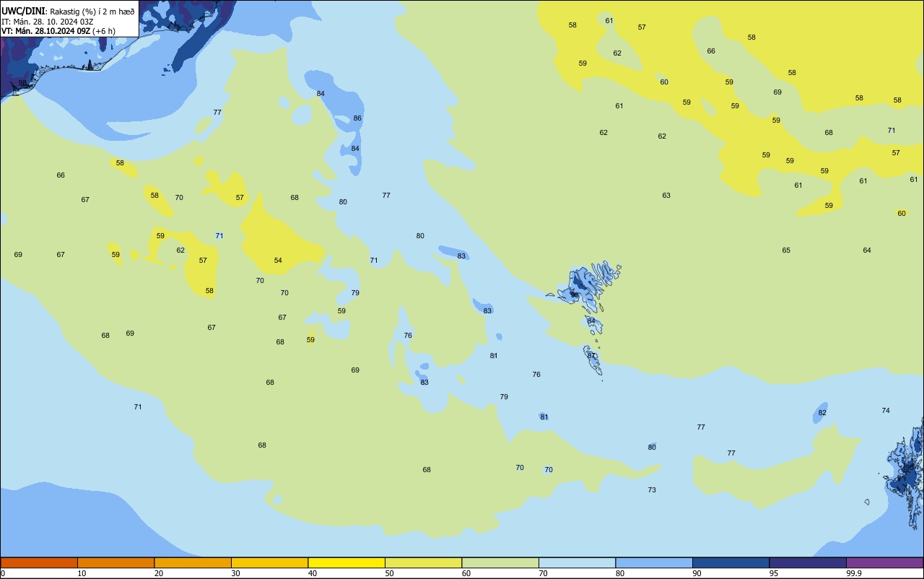924x579 pixels.
Task: Click the dark orange 0–10 legend swatch
Action: click(39, 562)
